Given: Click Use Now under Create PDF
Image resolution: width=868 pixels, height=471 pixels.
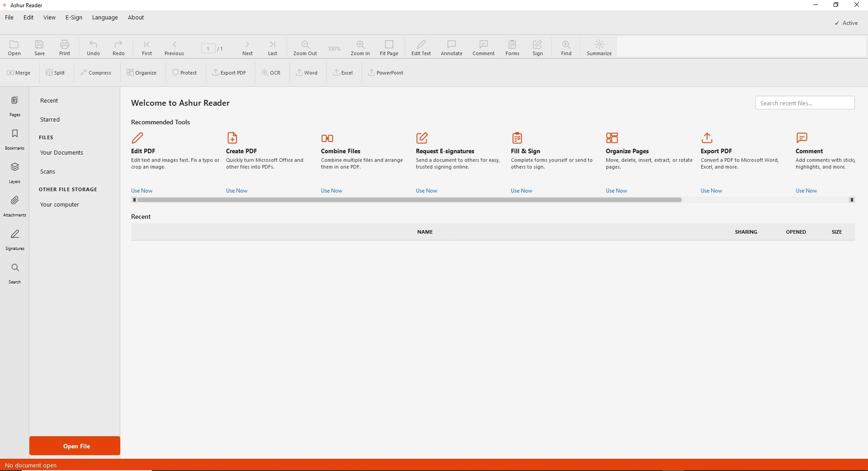Looking at the screenshot, I should coord(237,191).
